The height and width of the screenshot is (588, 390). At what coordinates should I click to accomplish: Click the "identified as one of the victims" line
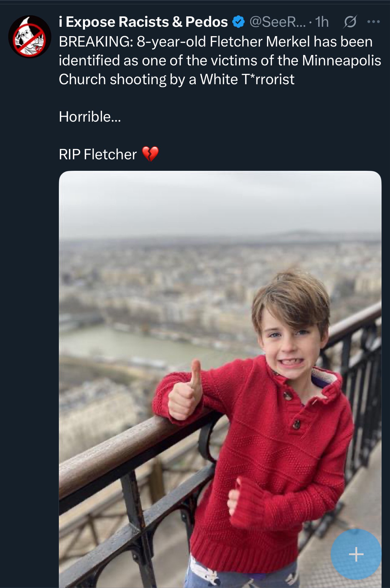click(x=220, y=61)
